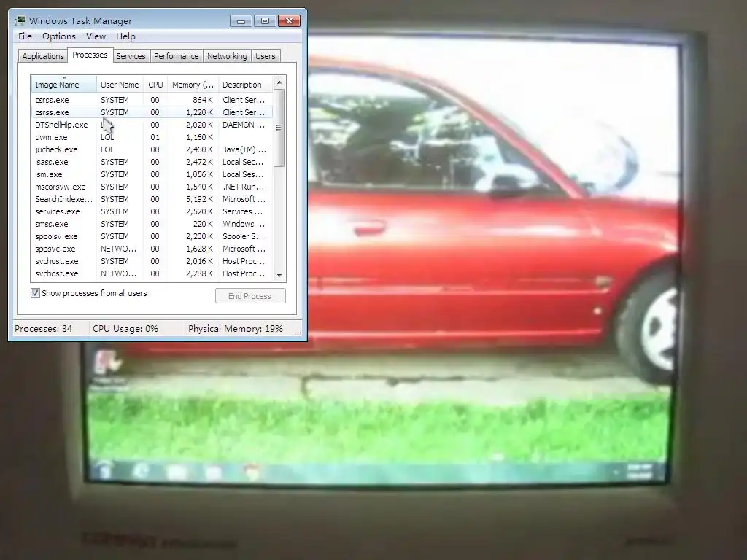Image resolution: width=747 pixels, height=560 pixels.
Task: Click the 5,192 K memory value
Action: coord(199,199)
